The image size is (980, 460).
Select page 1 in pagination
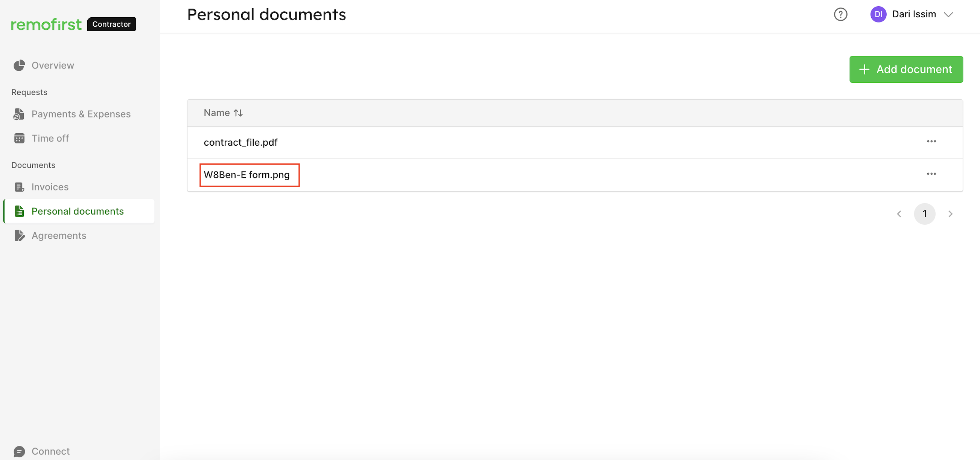(924, 214)
